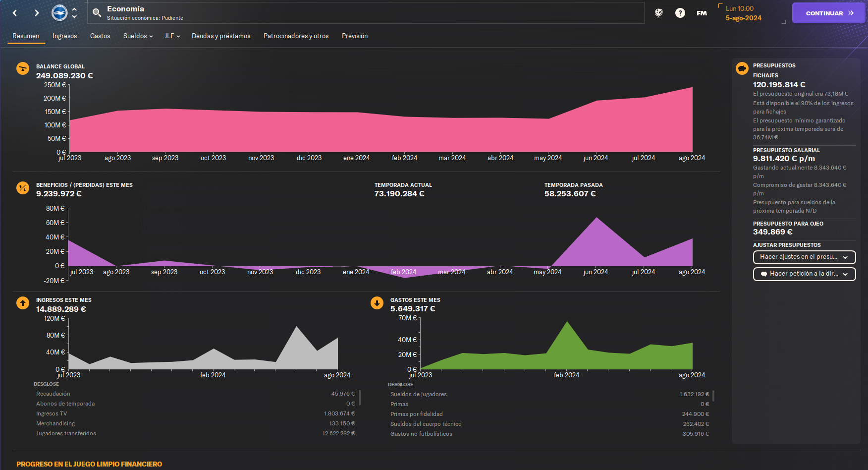Screen dimensions: 868x470
Task: Select the Jugadores transferidos row
Action: tap(195, 433)
